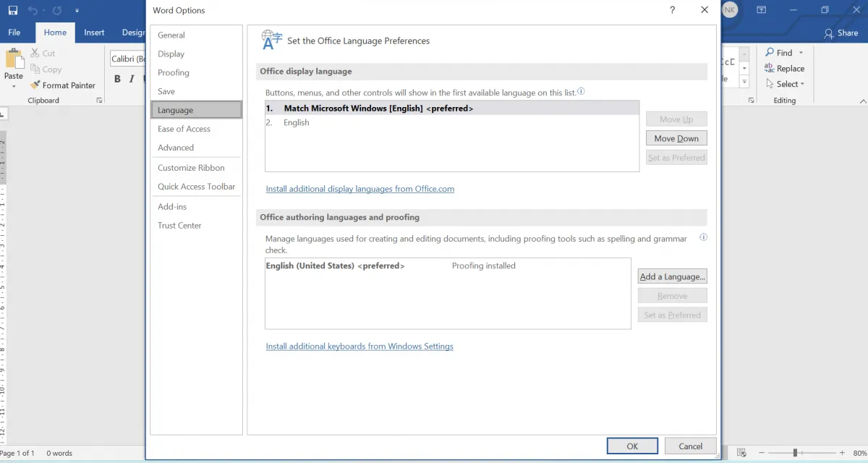Click the Add a Language button
Screen dimensions: 868x463
point(673,276)
